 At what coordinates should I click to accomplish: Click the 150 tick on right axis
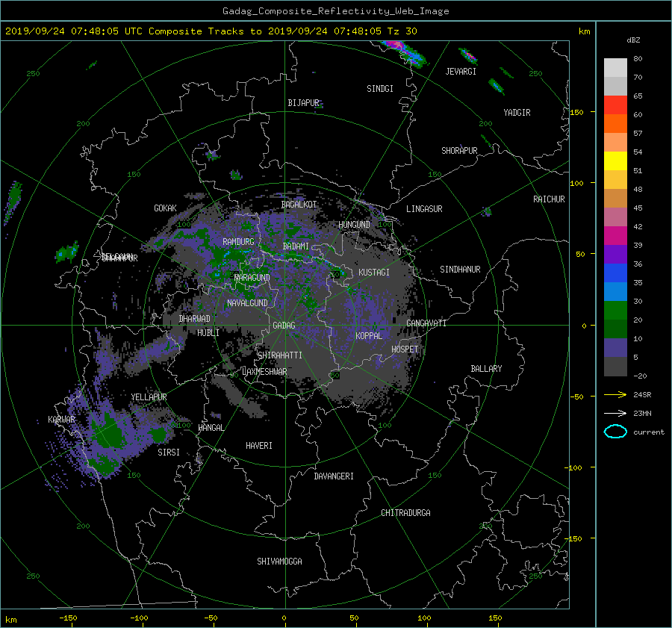(x=577, y=112)
